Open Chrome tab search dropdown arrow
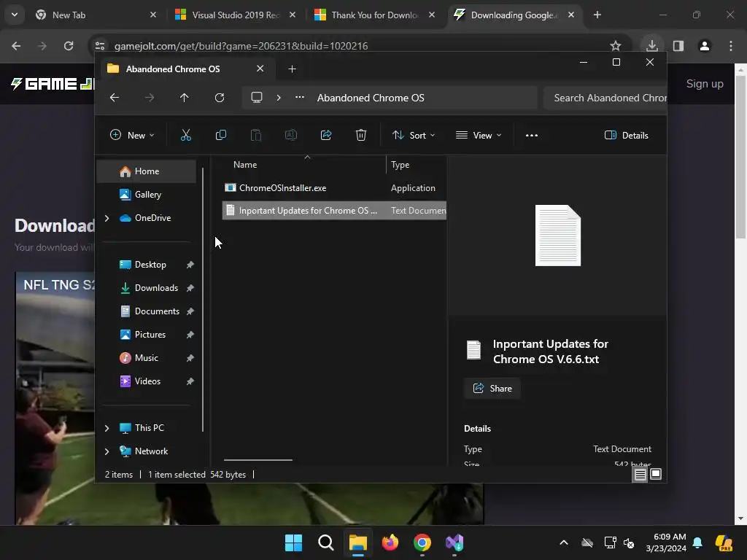747x560 pixels. (15, 15)
